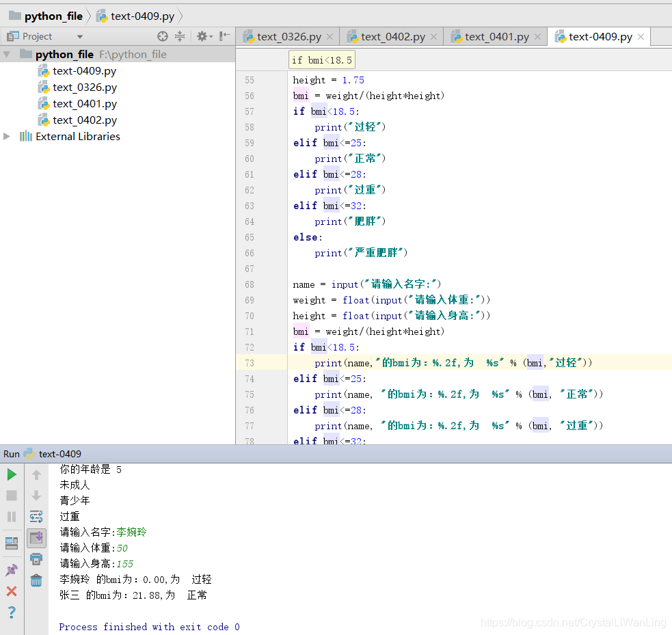
Task: Expand External Libraries node
Action: (7, 136)
